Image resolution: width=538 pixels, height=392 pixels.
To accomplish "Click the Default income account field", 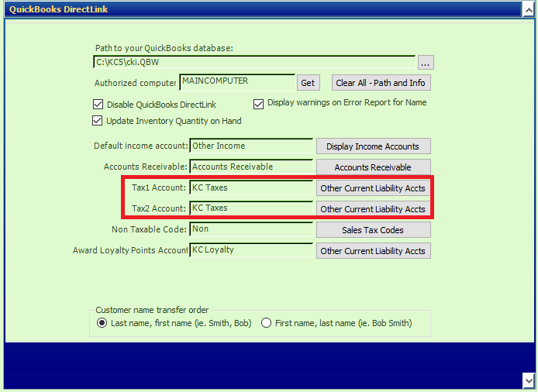I will tap(251, 146).
